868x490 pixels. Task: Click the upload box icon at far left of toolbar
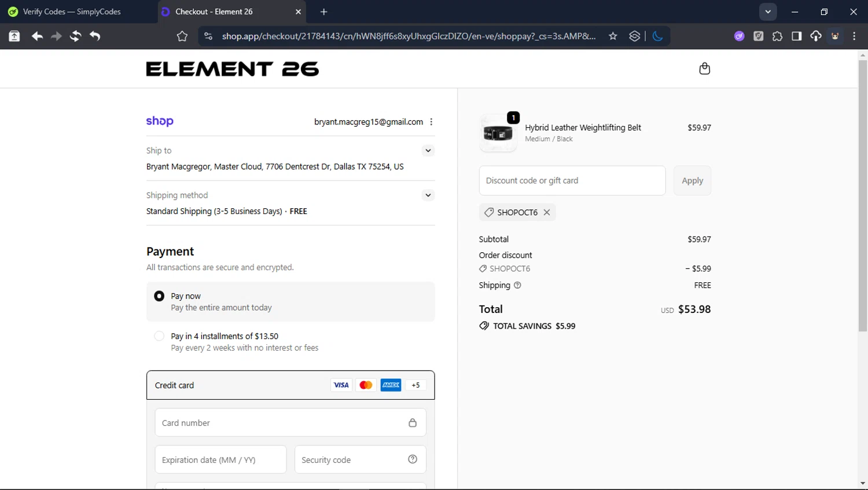[x=14, y=36]
